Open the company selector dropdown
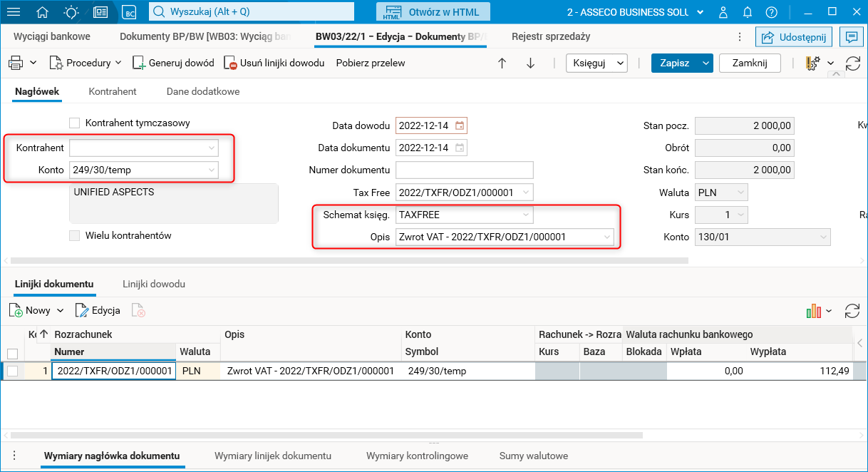 tap(699, 12)
